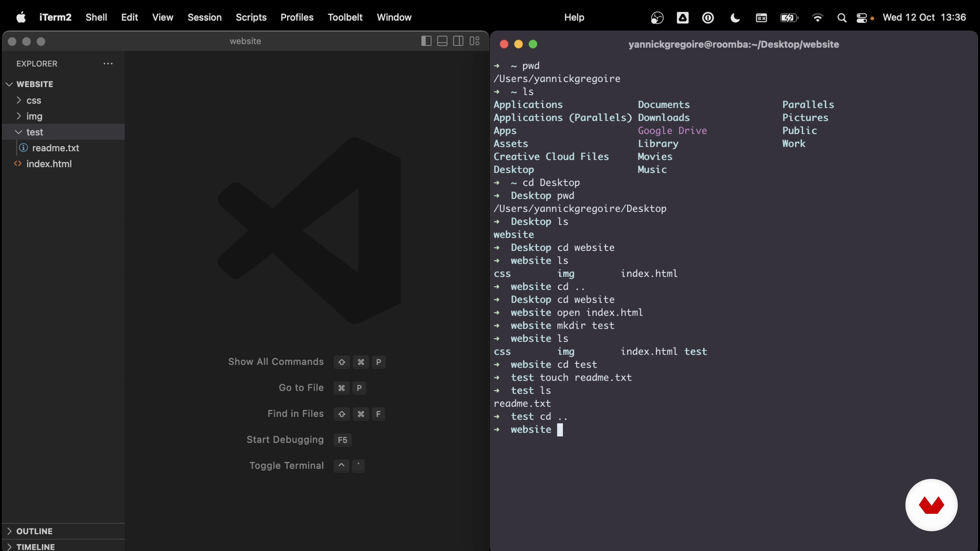The height and width of the screenshot is (551, 980).
Task: Maximize the iTerm2 terminal window
Action: click(x=533, y=44)
